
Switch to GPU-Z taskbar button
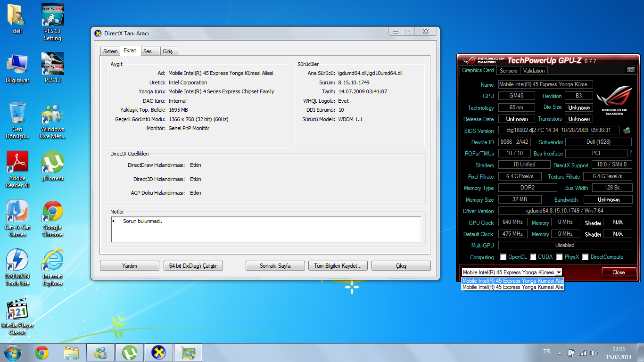click(188, 353)
